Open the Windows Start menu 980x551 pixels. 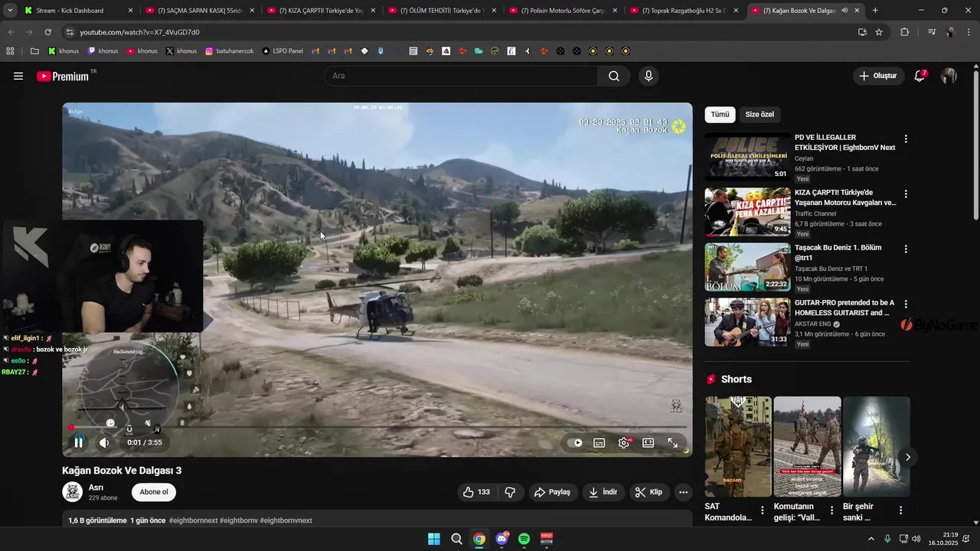click(434, 539)
